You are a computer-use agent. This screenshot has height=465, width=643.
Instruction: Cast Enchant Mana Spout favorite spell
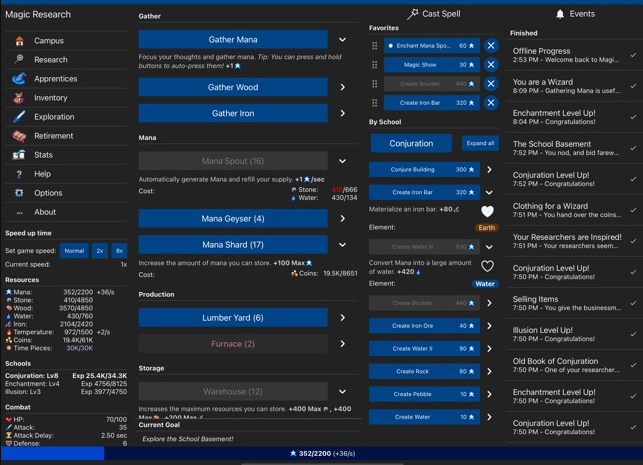(431, 46)
